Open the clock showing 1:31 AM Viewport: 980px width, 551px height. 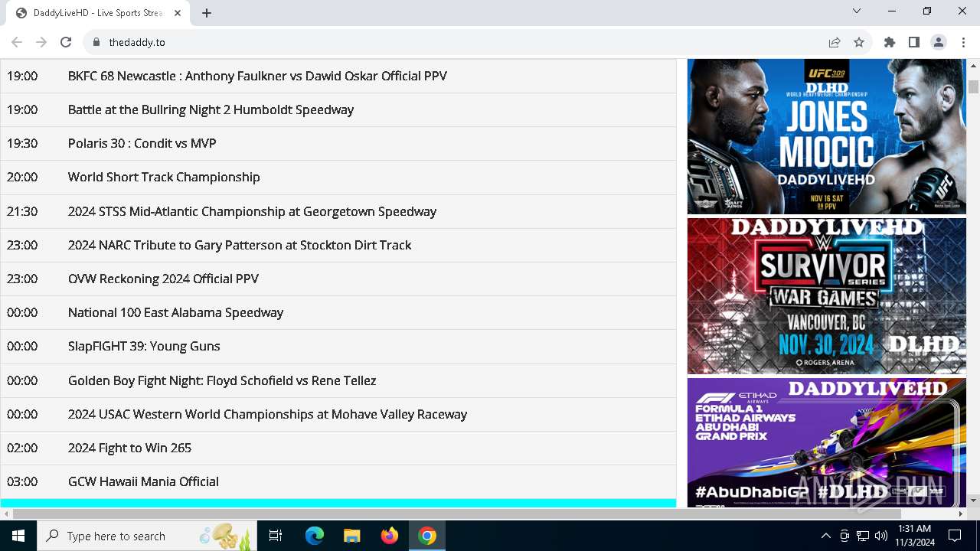pos(914,536)
